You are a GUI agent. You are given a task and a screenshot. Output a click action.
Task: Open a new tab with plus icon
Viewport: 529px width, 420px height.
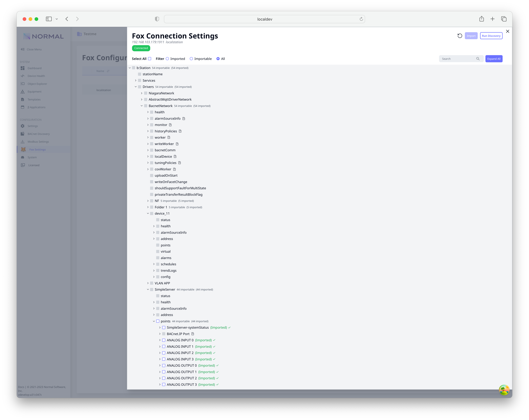click(492, 19)
